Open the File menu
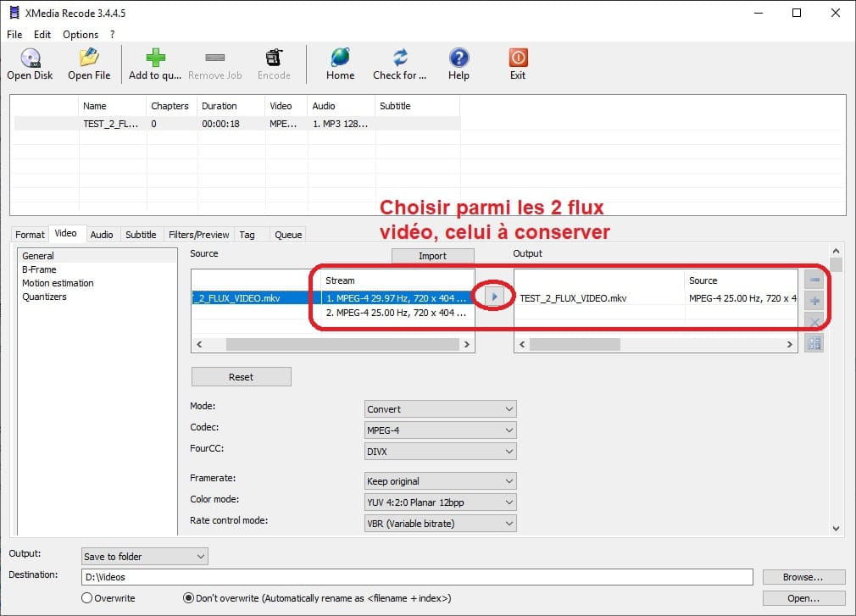The height and width of the screenshot is (616, 856). point(14,35)
